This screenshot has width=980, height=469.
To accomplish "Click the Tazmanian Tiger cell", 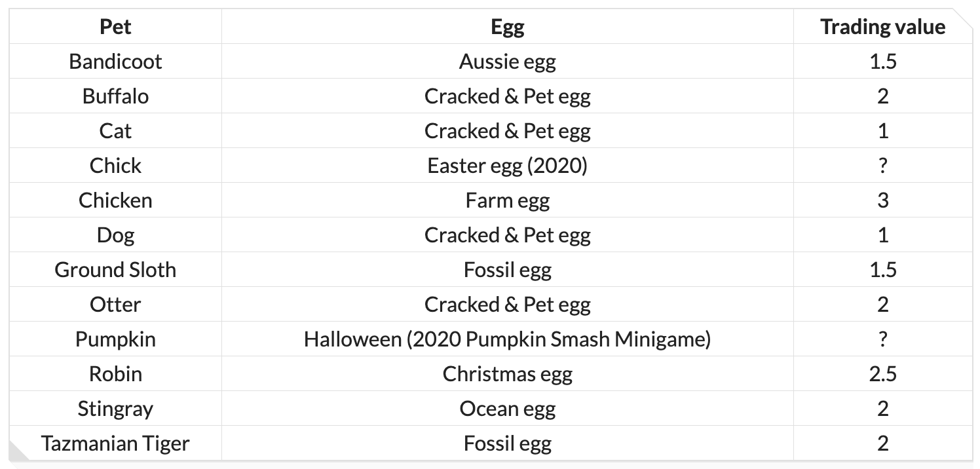I will click(x=115, y=443).
